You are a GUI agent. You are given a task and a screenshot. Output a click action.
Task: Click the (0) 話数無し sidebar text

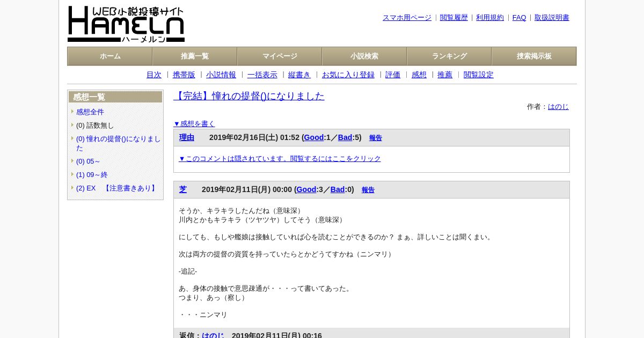pyautogui.click(x=95, y=126)
